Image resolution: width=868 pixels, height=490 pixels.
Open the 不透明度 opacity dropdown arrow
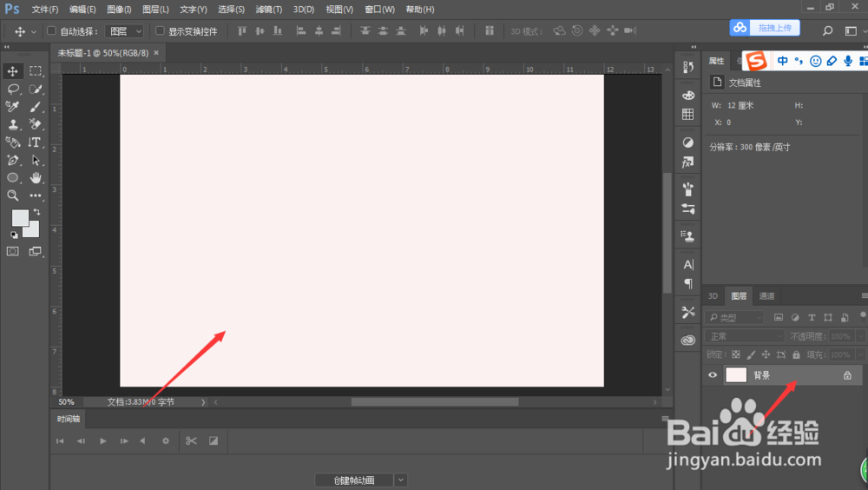click(x=860, y=336)
